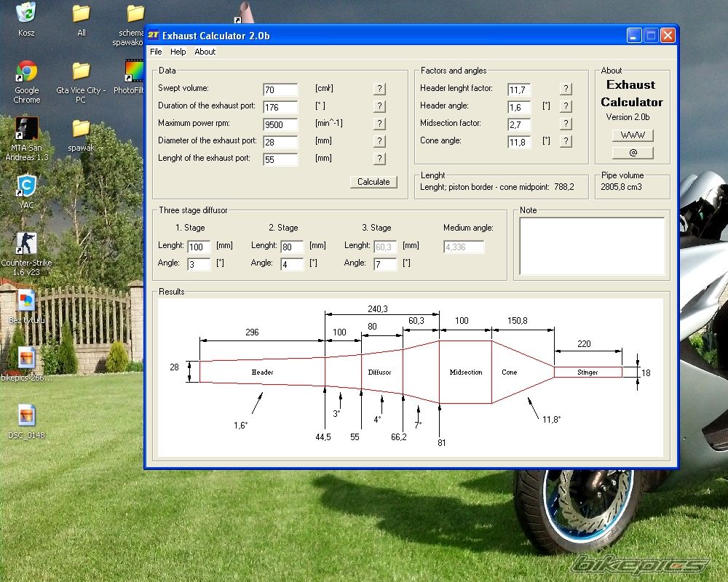Screen dimensions: 728x582
Task: Click help button for Cone angle
Action: pyautogui.click(x=566, y=141)
